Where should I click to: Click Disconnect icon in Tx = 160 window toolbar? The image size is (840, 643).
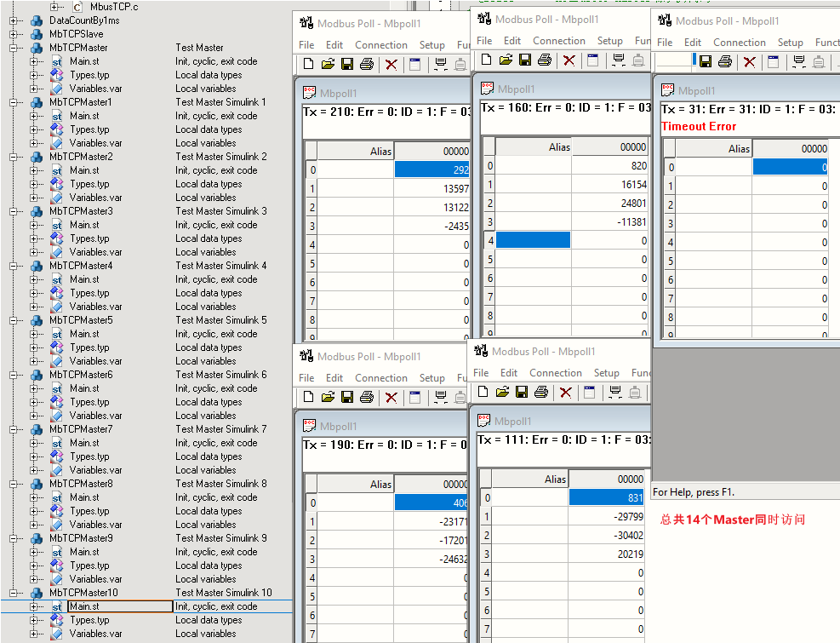point(638,60)
